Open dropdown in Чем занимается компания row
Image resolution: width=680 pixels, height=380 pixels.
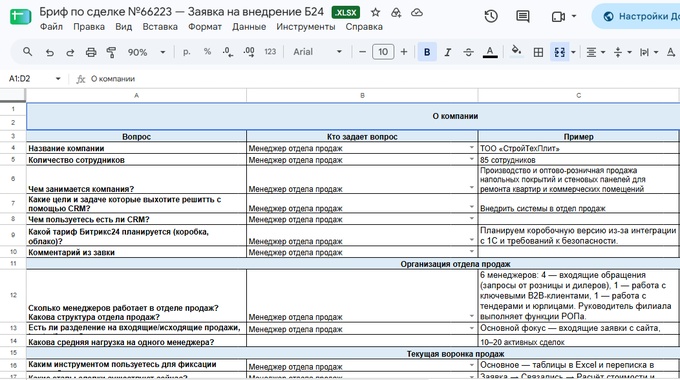[471, 187]
